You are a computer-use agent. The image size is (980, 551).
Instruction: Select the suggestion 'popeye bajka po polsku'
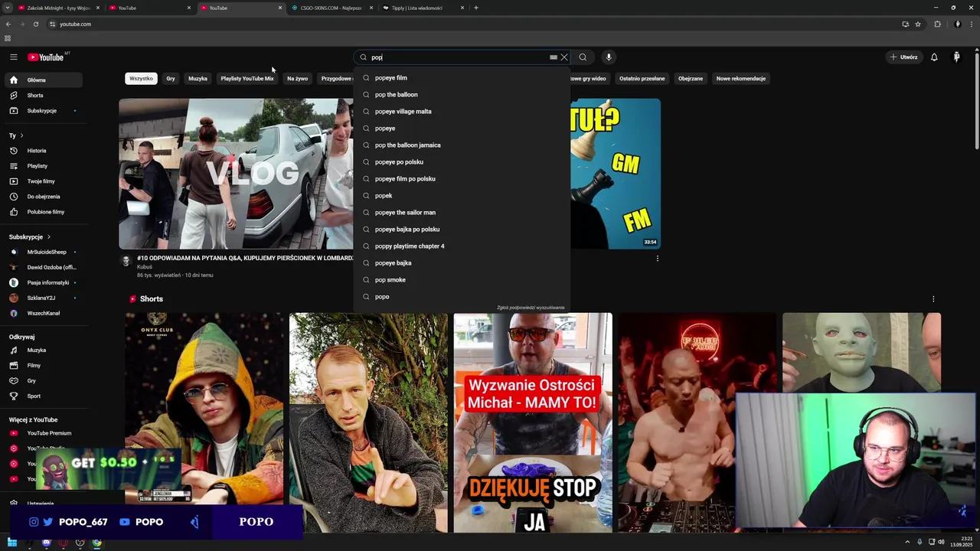[462, 230]
